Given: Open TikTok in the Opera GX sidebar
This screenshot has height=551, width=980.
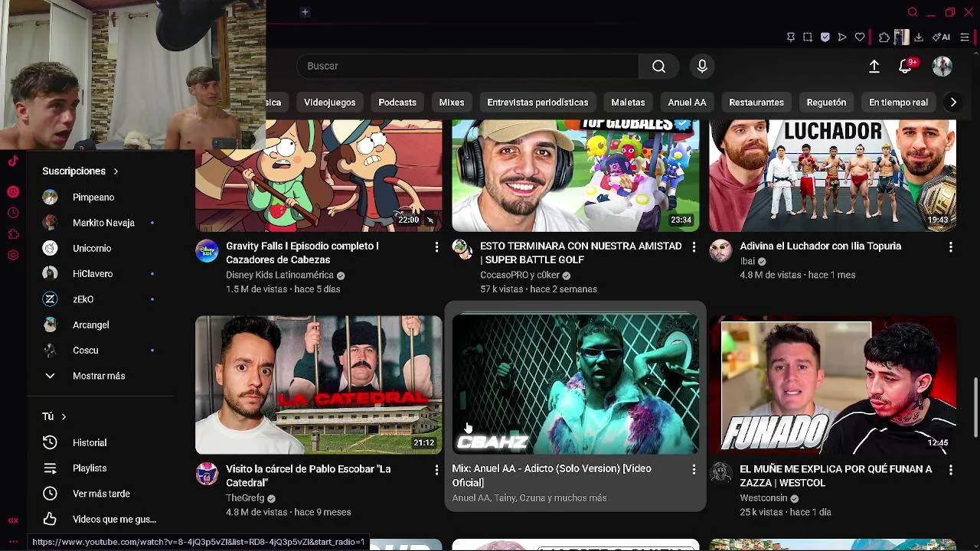Looking at the screenshot, I should [x=13, y=161].
